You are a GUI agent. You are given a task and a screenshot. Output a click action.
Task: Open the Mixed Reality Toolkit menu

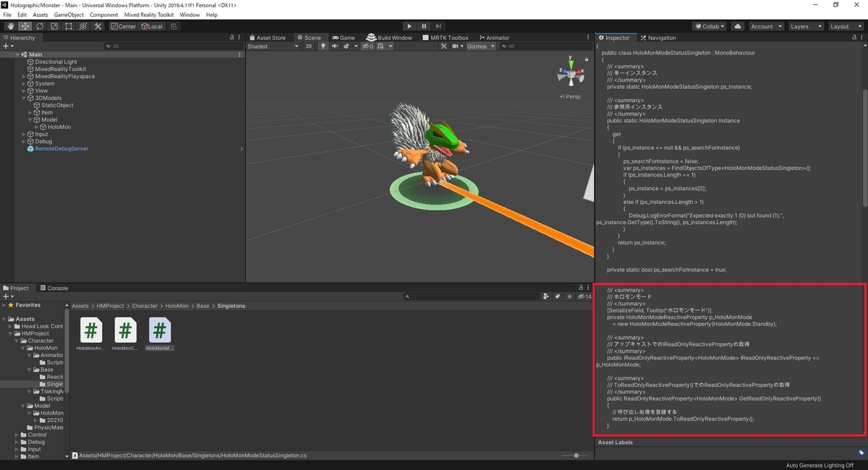point(149,14)
